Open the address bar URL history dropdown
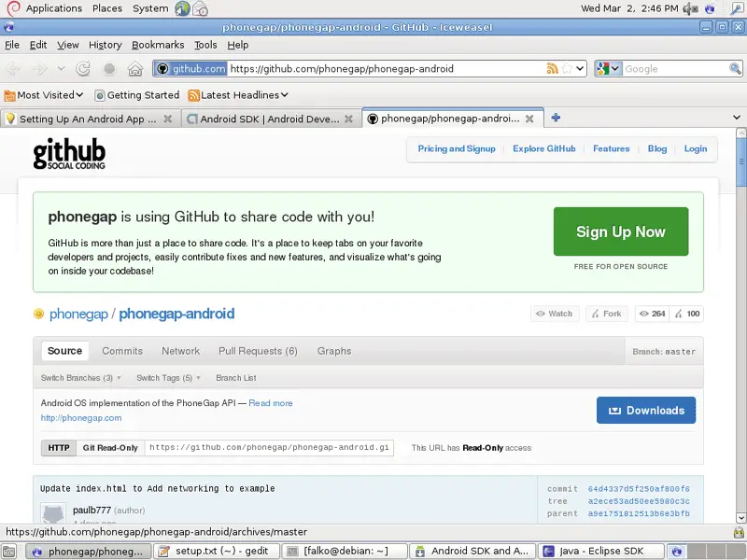Screen dimensions: 747x560 [580, 68]
